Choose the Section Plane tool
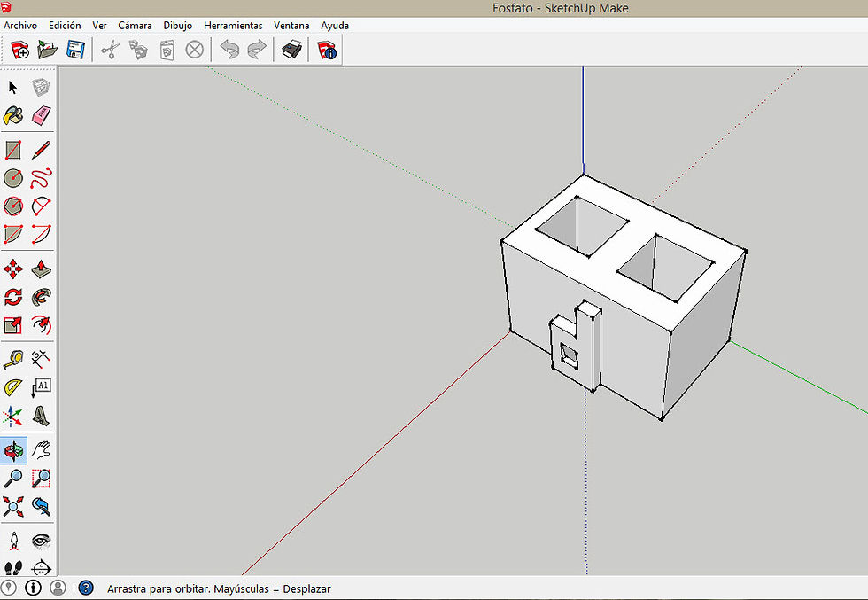 pos(41,568)
